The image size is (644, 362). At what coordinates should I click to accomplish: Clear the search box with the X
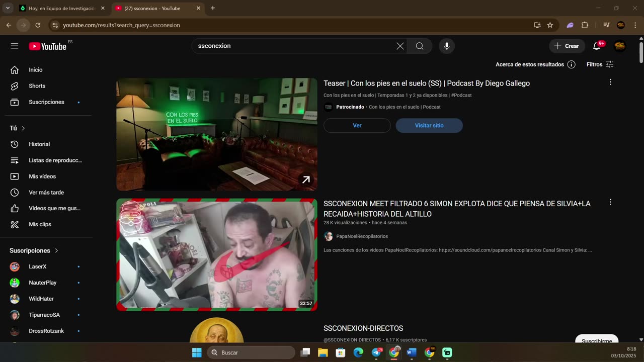(400, 46)
